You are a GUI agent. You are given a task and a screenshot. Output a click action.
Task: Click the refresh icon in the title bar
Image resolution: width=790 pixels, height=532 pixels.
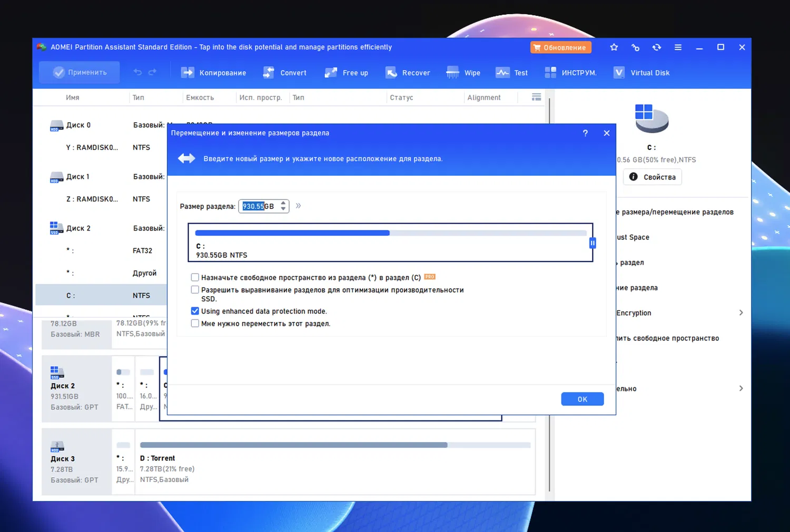657,47
